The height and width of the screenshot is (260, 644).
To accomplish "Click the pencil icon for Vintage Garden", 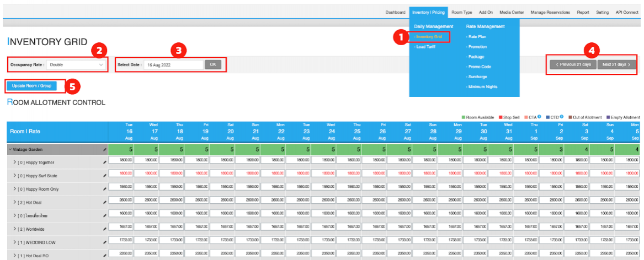I will tap(104, 149).
